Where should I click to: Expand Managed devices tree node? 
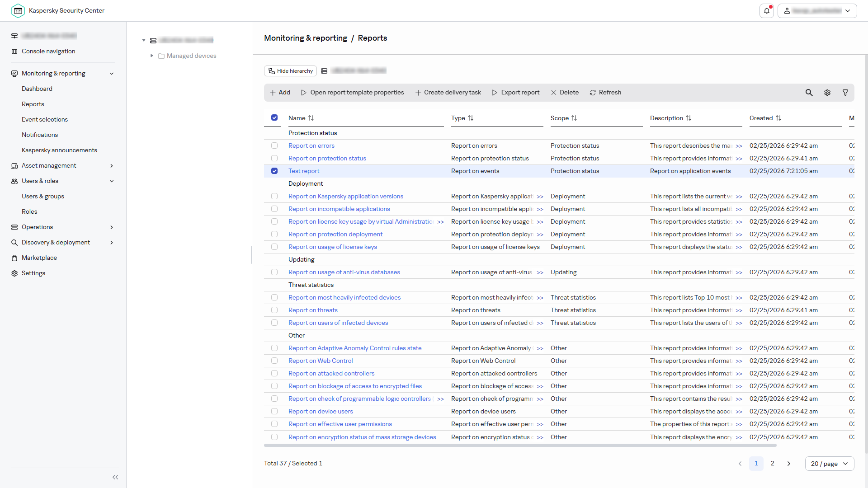coord(151,56)
